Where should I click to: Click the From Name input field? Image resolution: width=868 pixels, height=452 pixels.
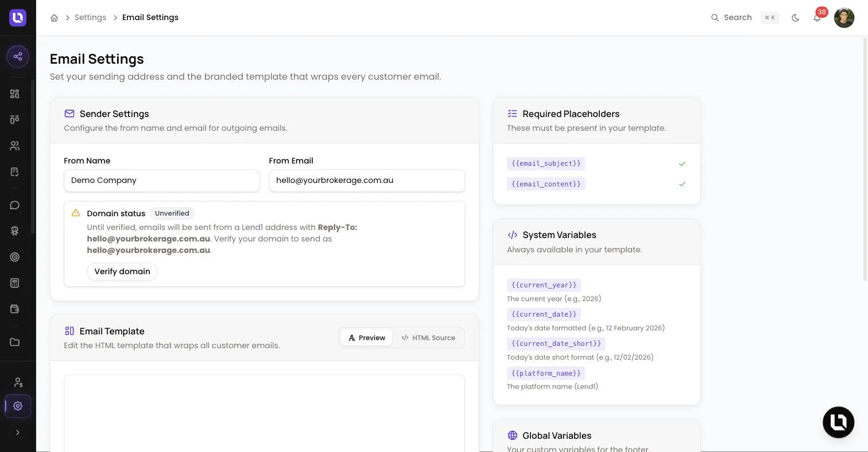pyautogui.click(x=162, y=180)
